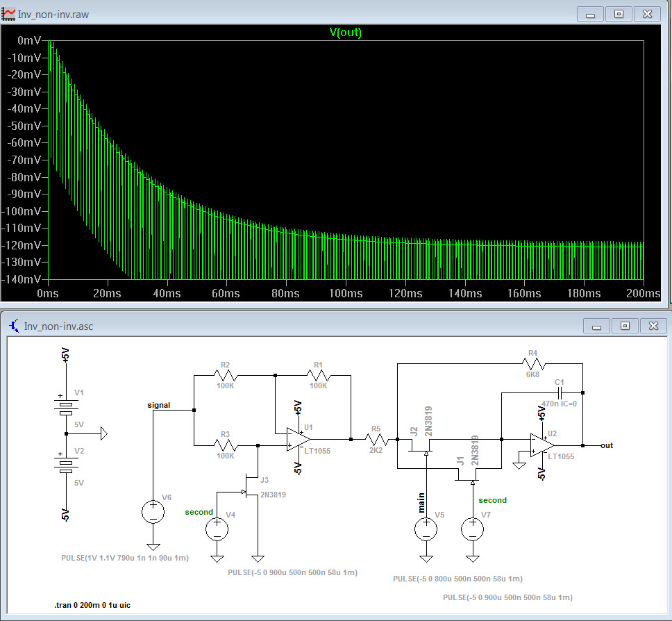
Task: Click the 100ms label on the time axis
Action: coord(345,294)
